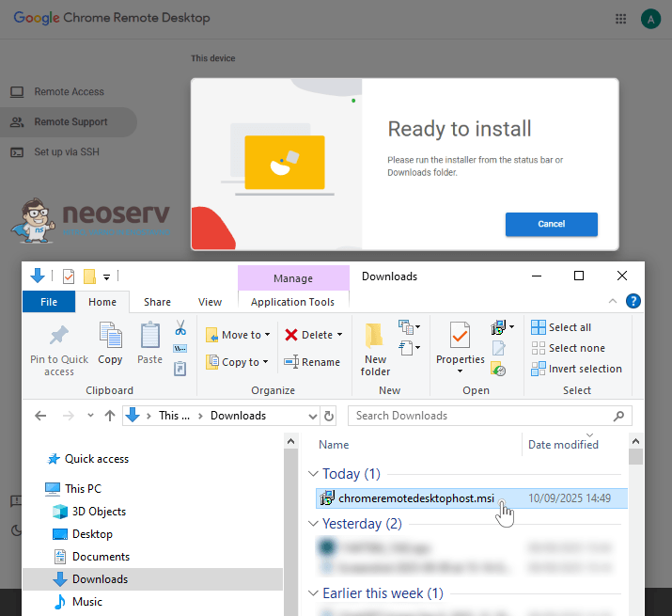Click the Copy path icon
The image size is (672, 616).
click(180, 348)
